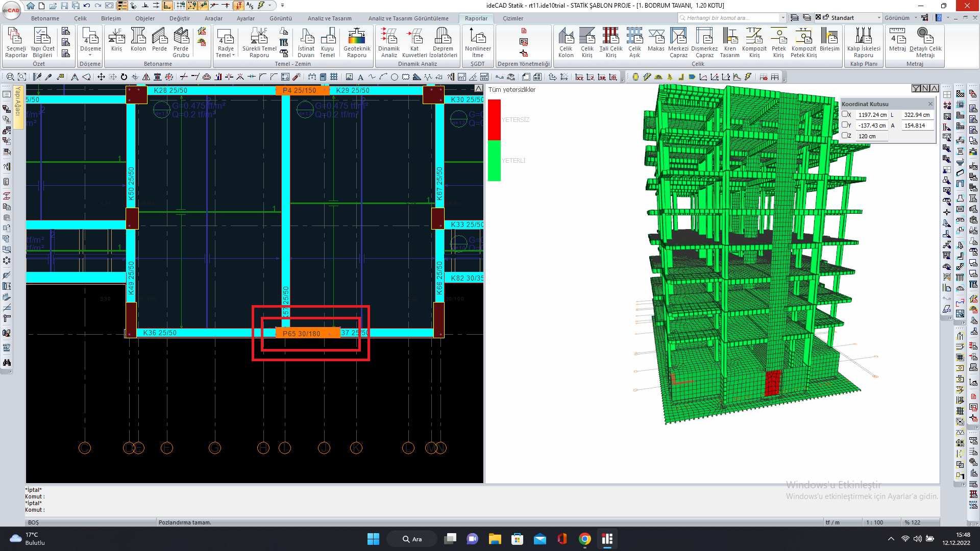Click the X coordinate value field
Screen dimensions: 980x551
click(872, 115)
